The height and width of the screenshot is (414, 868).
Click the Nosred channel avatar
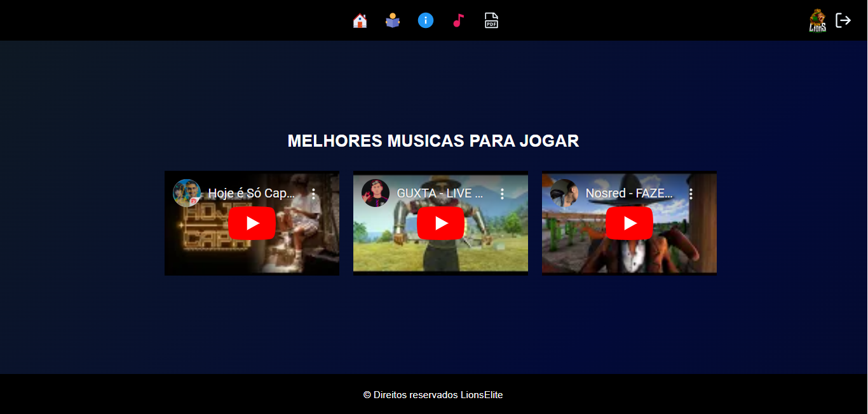point(564,192)
